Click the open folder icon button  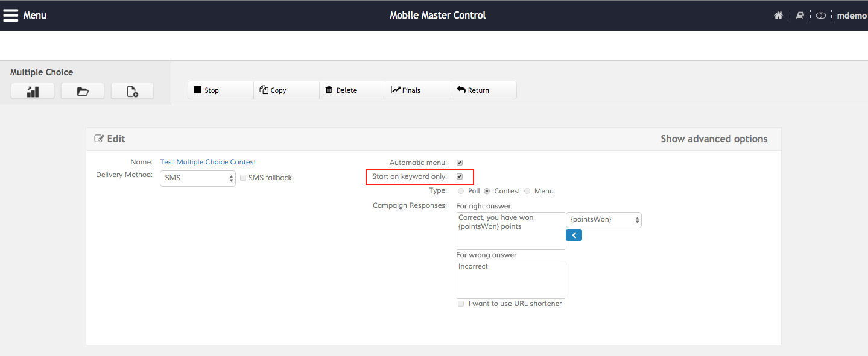pyautogui.click(x=83, y=91)
